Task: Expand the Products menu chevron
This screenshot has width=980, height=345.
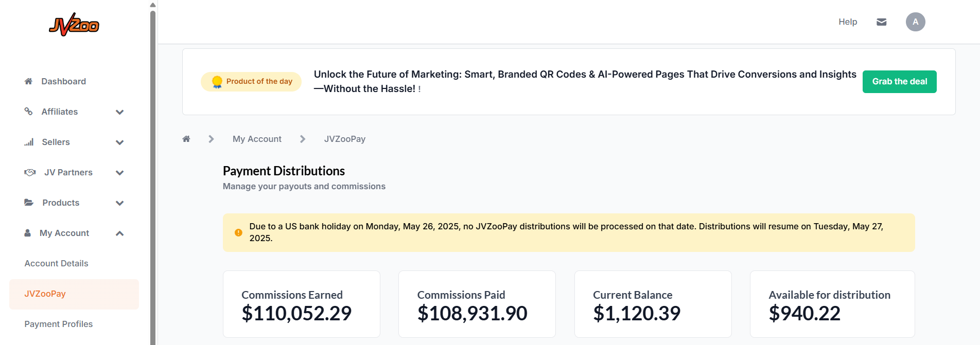Action: 120,203
